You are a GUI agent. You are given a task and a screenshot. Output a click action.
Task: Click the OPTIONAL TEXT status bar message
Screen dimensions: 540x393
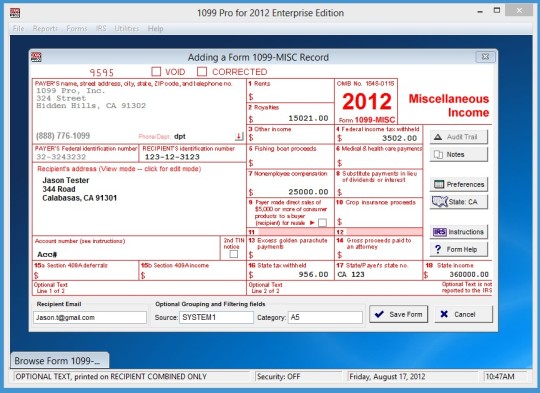click(x=111, y=376)
